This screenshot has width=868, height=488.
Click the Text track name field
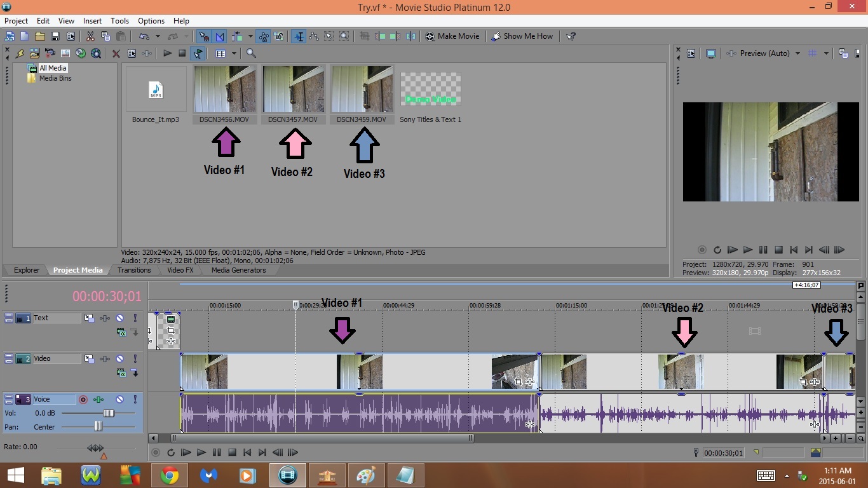[57, 318]
